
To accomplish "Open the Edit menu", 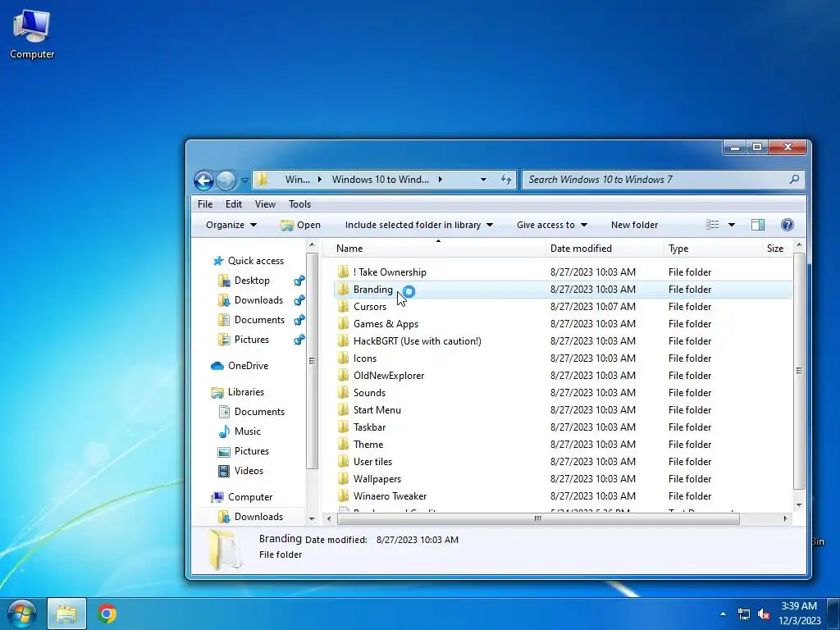I will pyautogui.click(x=234, y=204).
